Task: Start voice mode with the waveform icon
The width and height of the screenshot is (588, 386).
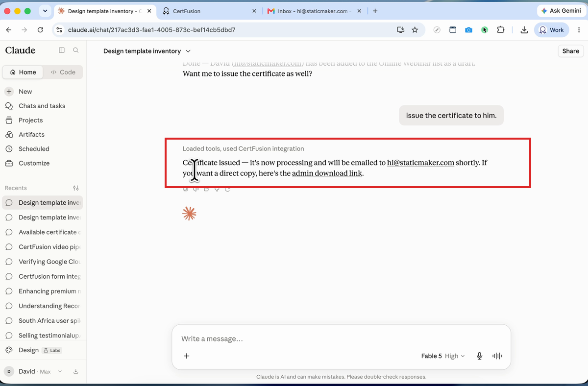Action: (497, 356)
